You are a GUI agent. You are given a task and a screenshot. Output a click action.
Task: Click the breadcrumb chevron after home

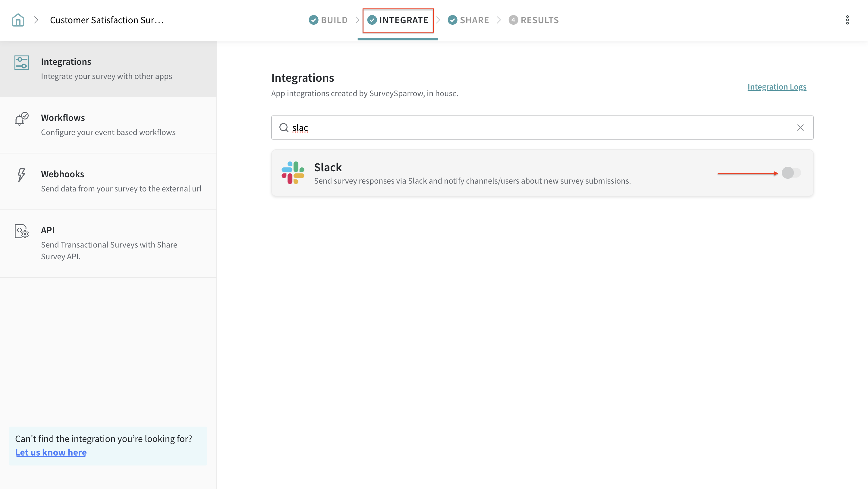click(36, 20)
